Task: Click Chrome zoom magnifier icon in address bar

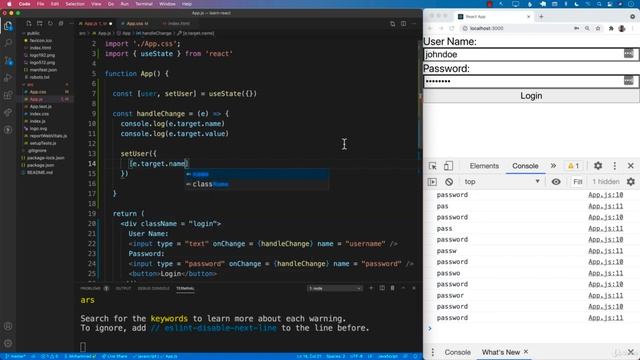Action: click(x=587, y=29)
